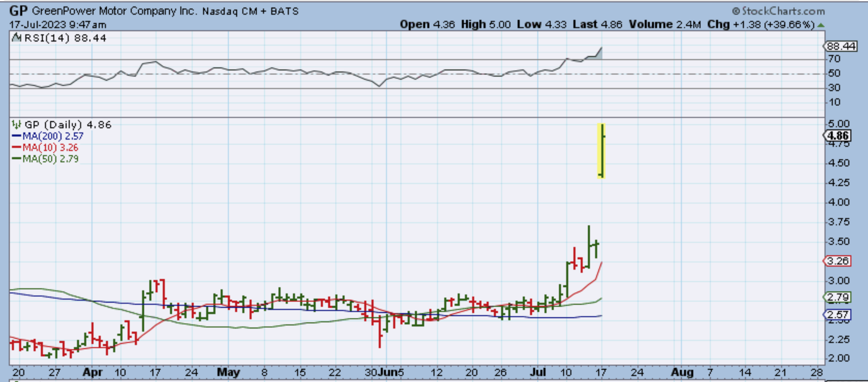The height and width of the screenshot is (382, 868).
Task: Click the Aug label on date axis
Action: (682, 373)
